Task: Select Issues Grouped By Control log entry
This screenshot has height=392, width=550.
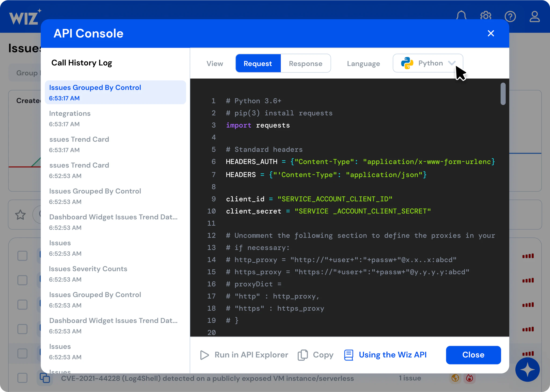Action: 115,92
